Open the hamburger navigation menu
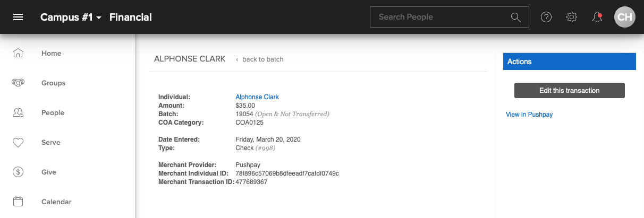This screenshot has height=218, width=644. (18, 17)
